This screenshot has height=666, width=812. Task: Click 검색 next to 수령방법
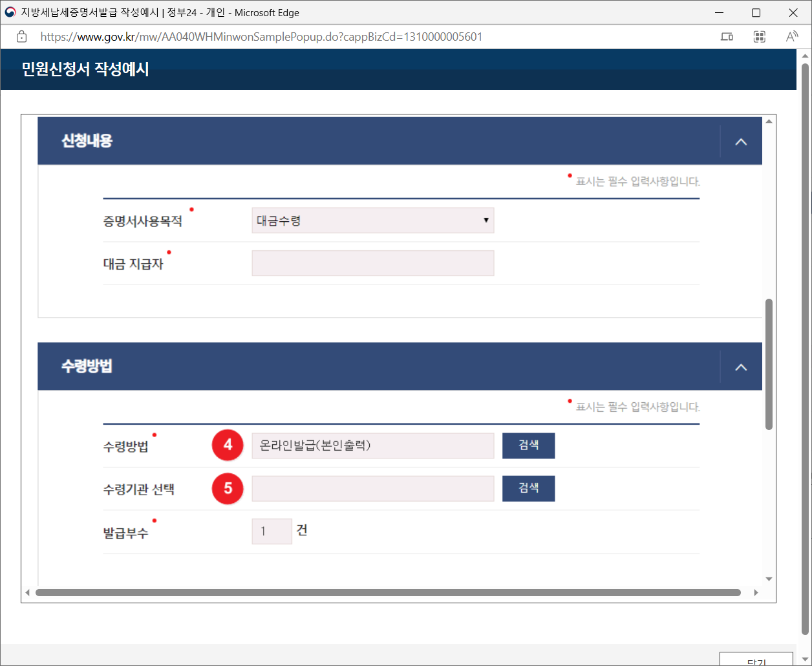pos(528,446)
